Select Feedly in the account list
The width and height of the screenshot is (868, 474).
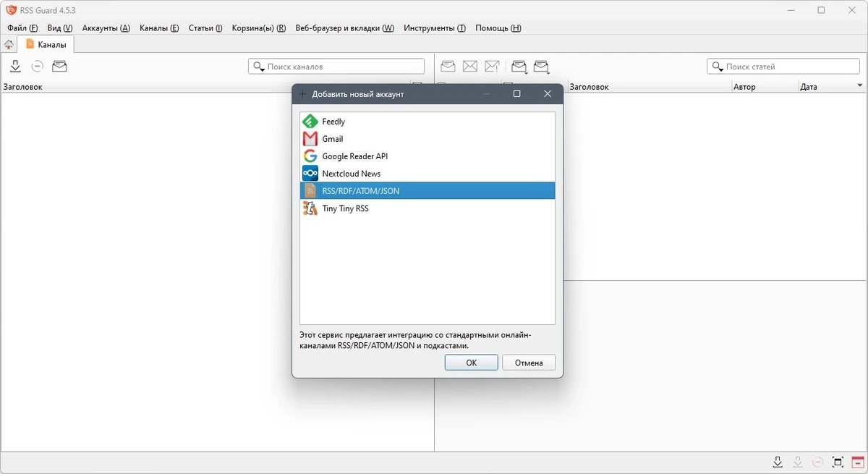coord(427,122)
